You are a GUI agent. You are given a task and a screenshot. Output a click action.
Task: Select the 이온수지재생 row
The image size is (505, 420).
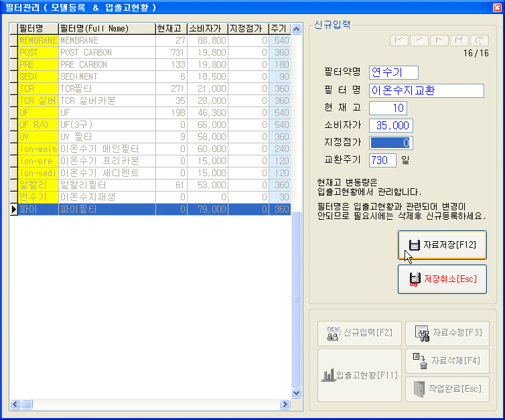tap(151, 197)
